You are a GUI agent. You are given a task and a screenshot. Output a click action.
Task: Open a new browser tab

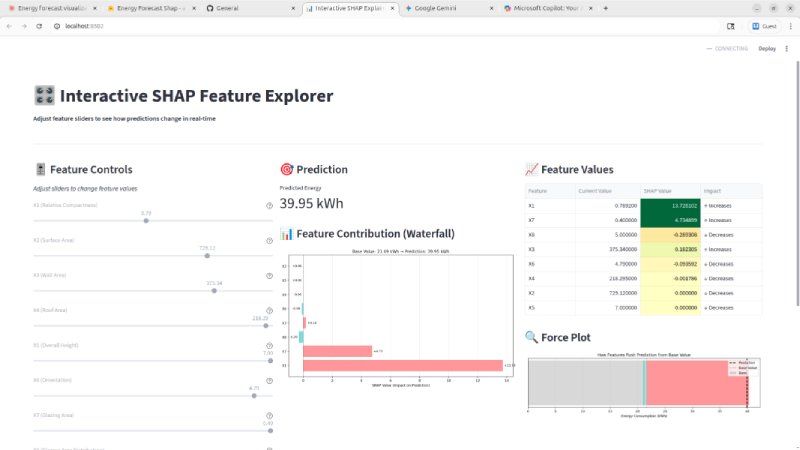coord(606,8)
